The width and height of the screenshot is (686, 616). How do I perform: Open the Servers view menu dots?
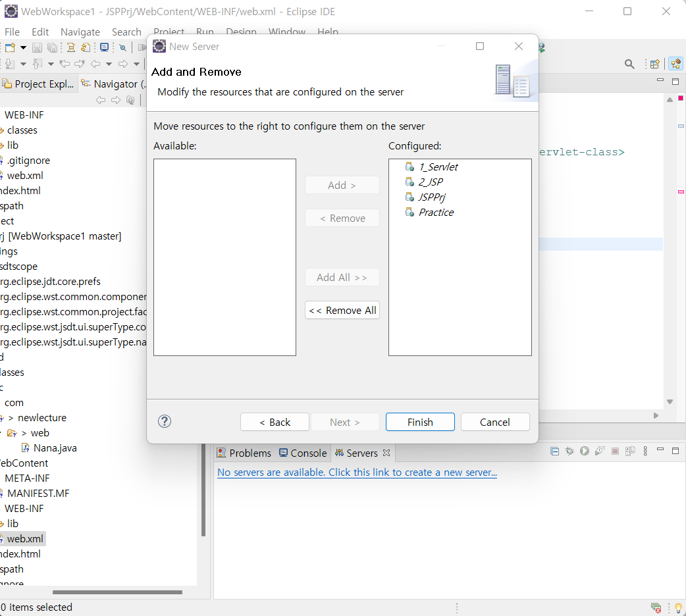point(645,451)
